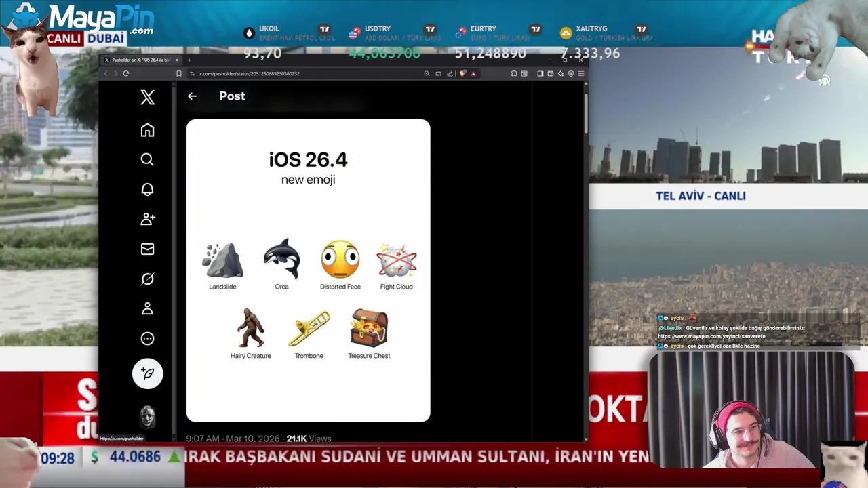Open the VPN shield icon in toolbar
Image resolution: width=868 pixels, height=488 pixels.
click(571, 73)
